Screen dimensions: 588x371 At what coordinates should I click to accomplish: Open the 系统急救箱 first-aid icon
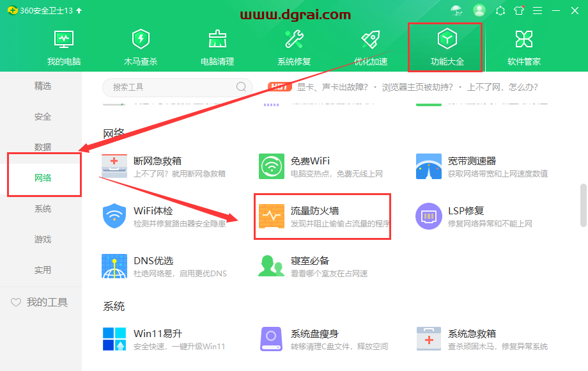[428, 338]
